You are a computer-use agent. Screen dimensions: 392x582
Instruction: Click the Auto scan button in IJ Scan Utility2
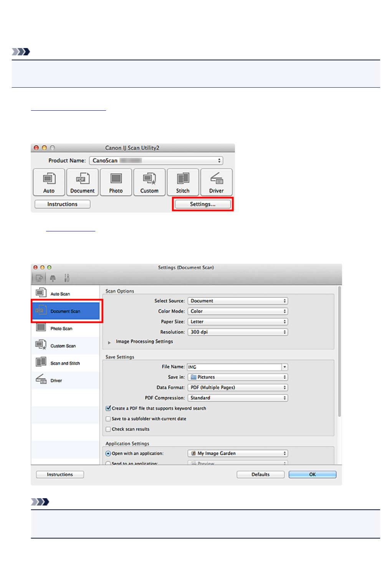click(49, 182)
